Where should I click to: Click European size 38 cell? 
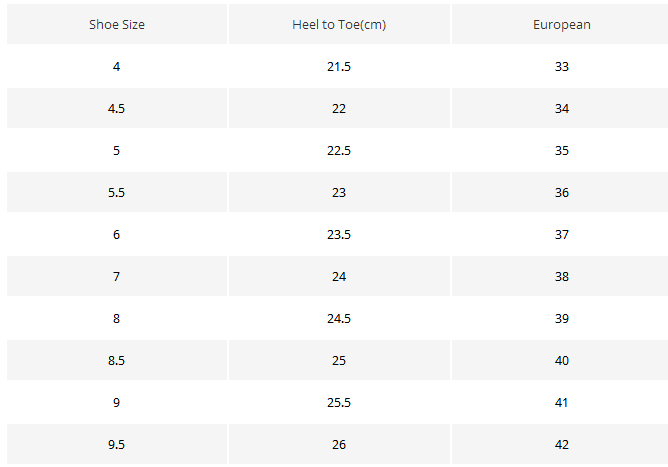560,276
